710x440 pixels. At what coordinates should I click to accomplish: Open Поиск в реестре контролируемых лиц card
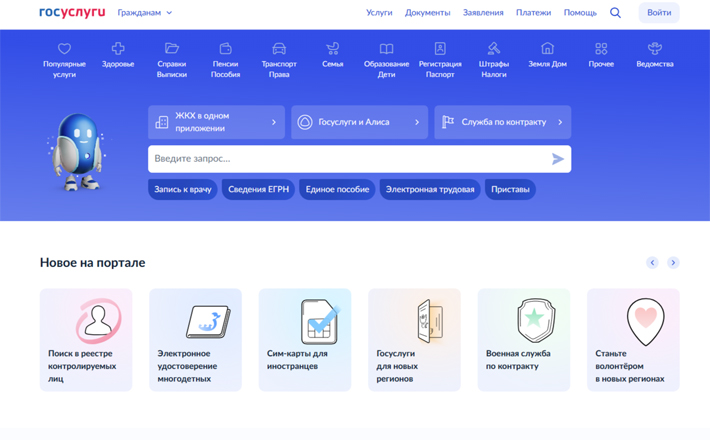click(86, 340)
